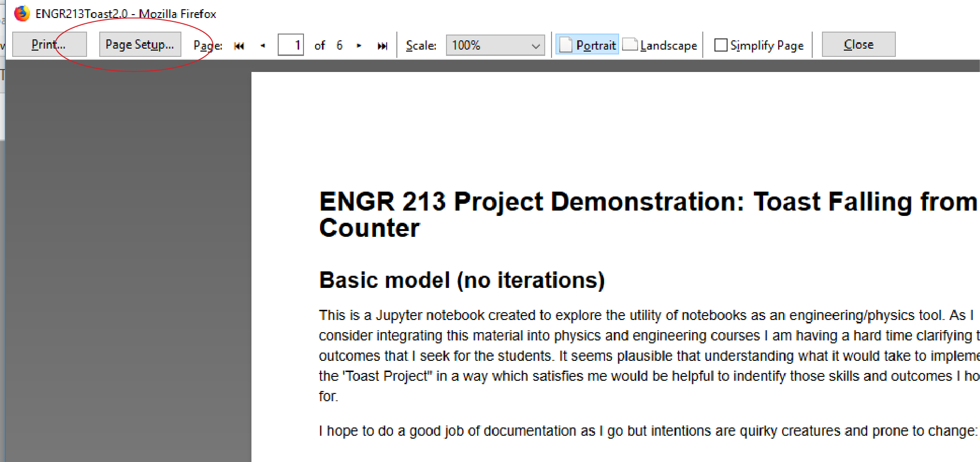Enable the Simplify Page checkbox
The height and width of the screenshot is (462, 980).
720,45
